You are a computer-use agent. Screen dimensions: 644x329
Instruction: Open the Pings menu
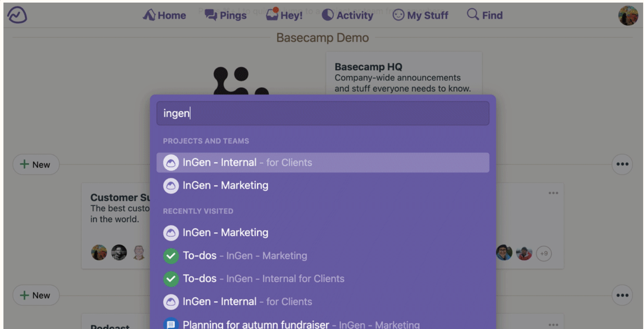(x=225, y=15)
